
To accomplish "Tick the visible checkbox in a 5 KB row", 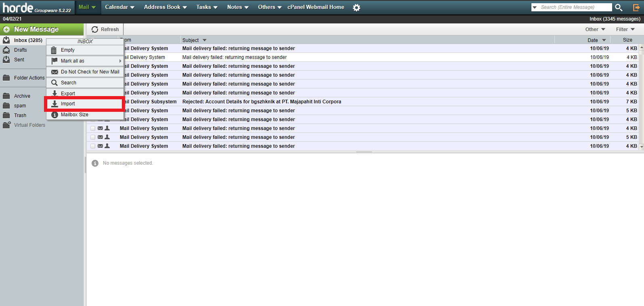I will tap(93, 137).
